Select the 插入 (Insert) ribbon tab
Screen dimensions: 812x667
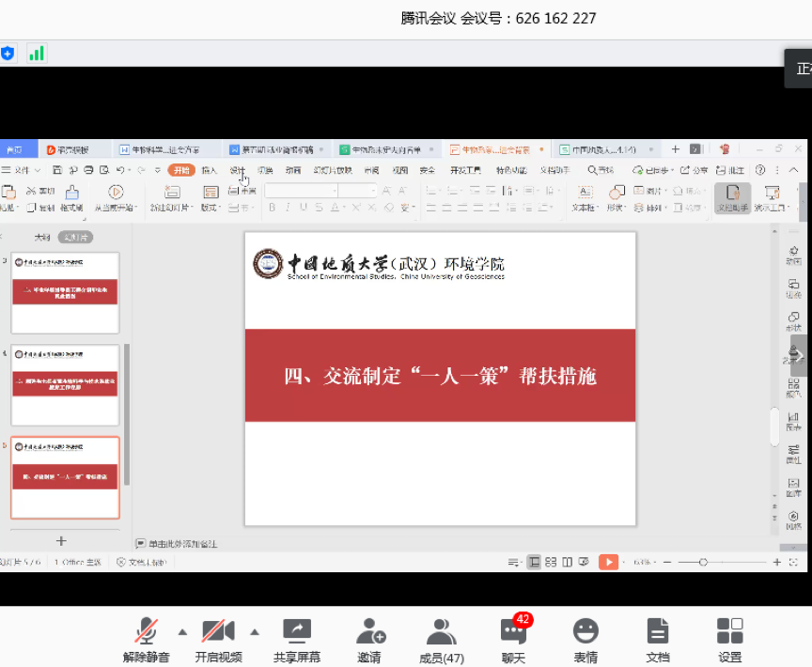point(210,170)
